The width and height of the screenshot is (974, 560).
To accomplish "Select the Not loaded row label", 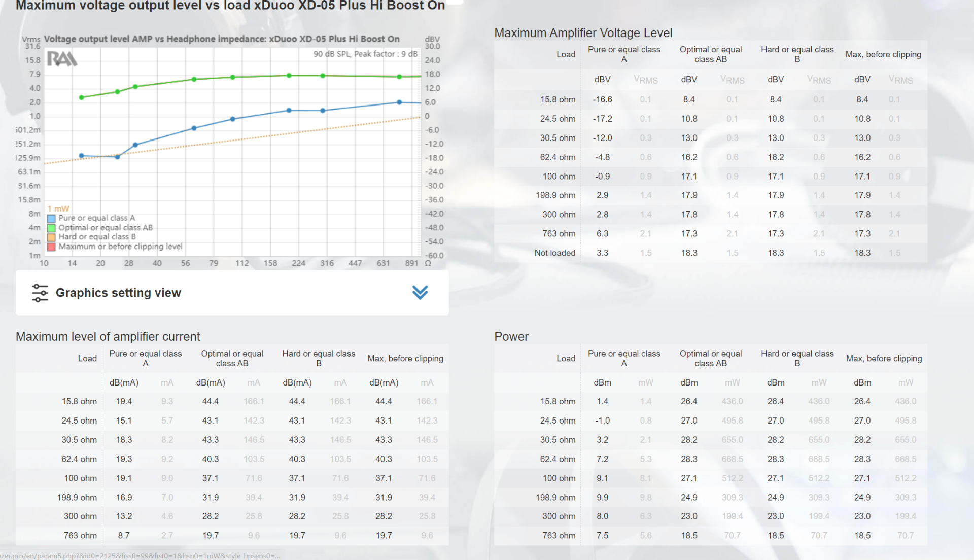I will point(555,253).
